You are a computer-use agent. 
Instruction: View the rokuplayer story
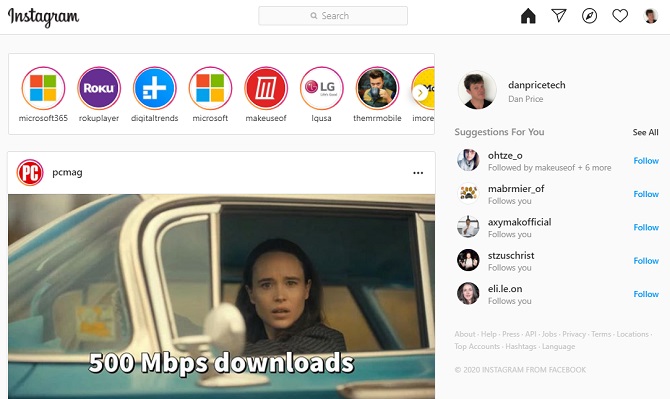(99, 88)
